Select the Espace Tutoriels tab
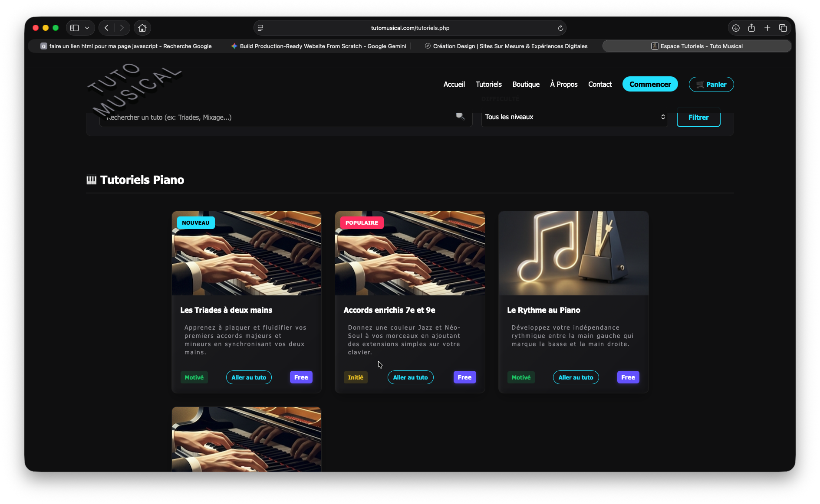 pyautogui.click(x=697, y=46)
